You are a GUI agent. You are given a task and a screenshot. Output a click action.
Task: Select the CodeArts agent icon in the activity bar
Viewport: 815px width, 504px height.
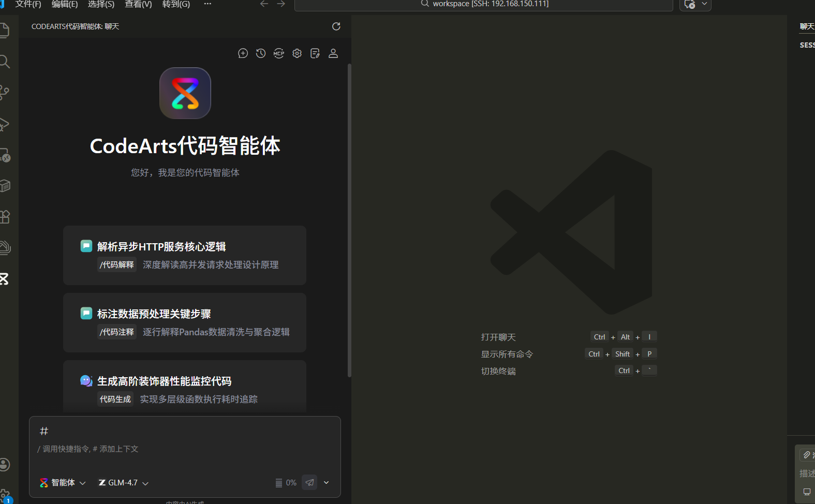pyautogui.click(x=4, y=279)
